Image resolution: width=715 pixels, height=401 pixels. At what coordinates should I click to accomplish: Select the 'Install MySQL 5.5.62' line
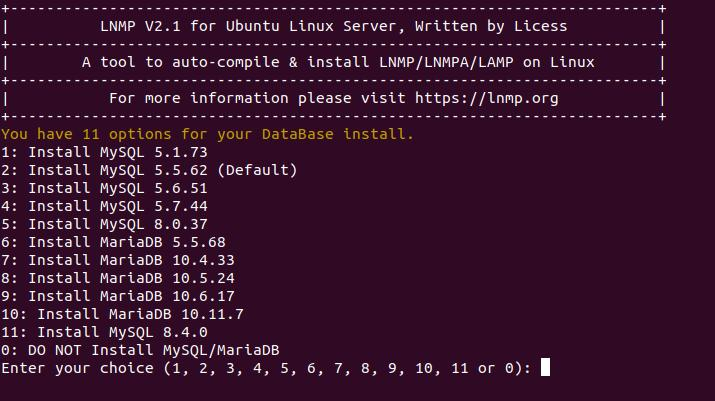pos(104,170)
